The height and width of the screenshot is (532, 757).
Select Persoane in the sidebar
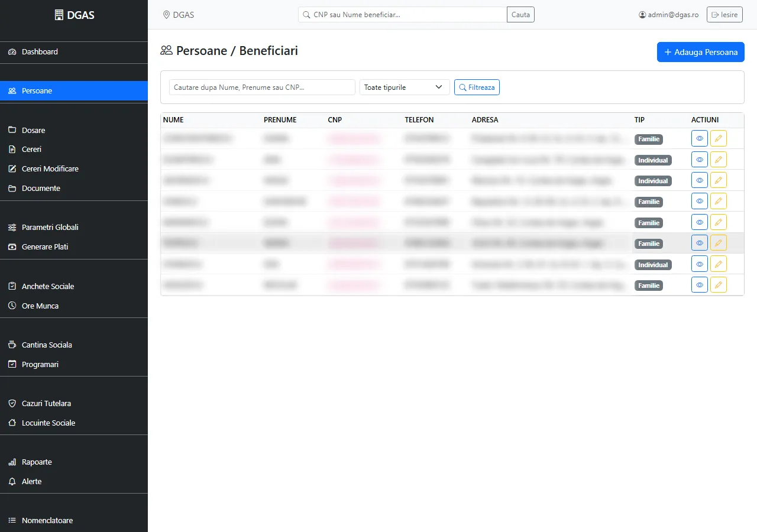pos(74,90)
